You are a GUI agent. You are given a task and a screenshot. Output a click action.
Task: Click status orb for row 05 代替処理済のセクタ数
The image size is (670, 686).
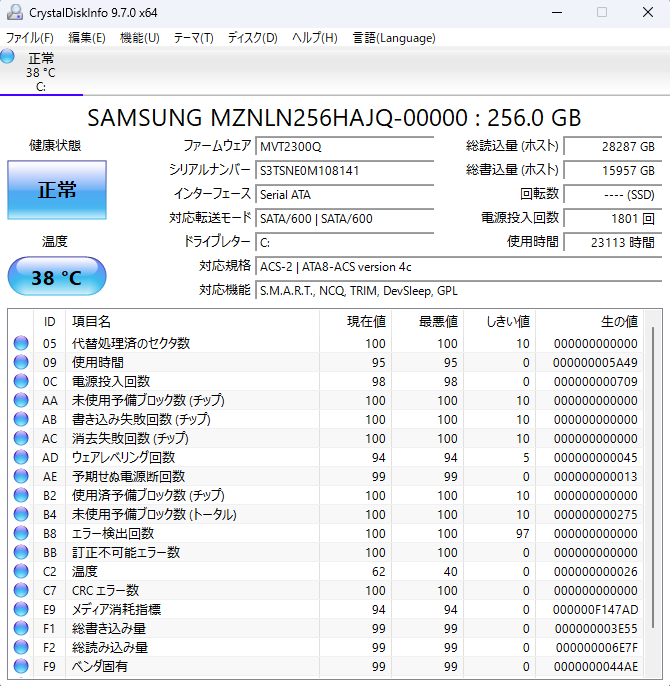point(21,343)
